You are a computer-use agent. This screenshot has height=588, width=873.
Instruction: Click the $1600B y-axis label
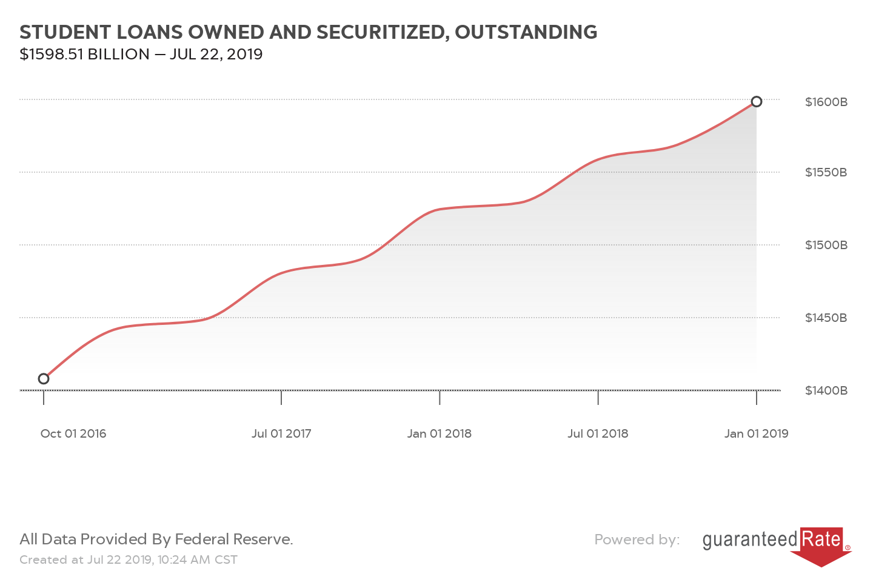point(826,102)
